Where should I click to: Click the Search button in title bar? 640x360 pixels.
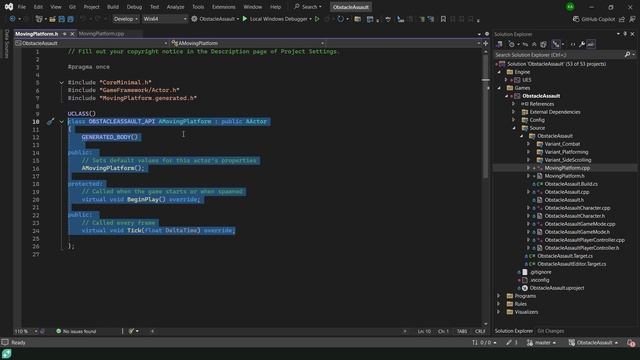(x=308, y=7)
